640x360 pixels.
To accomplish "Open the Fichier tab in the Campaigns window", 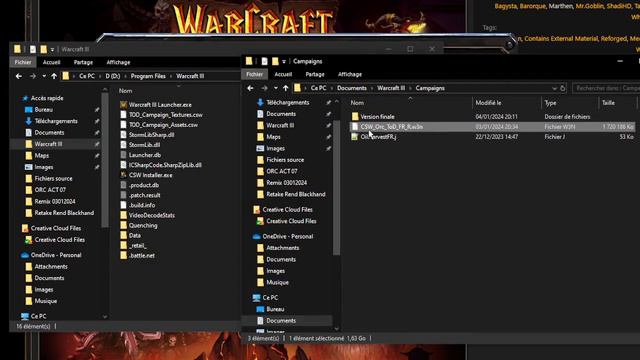I will 254,74.
